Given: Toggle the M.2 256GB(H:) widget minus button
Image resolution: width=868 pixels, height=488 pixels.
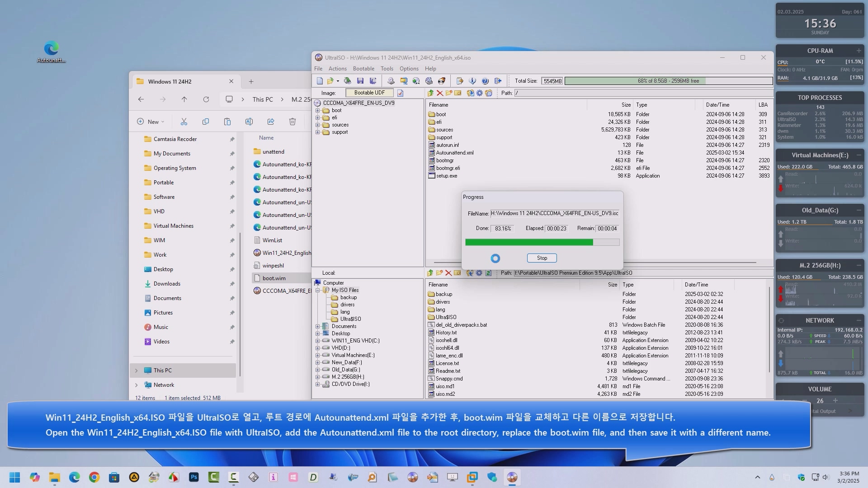Looking at the screenshot, I should (x=859, y=265).
